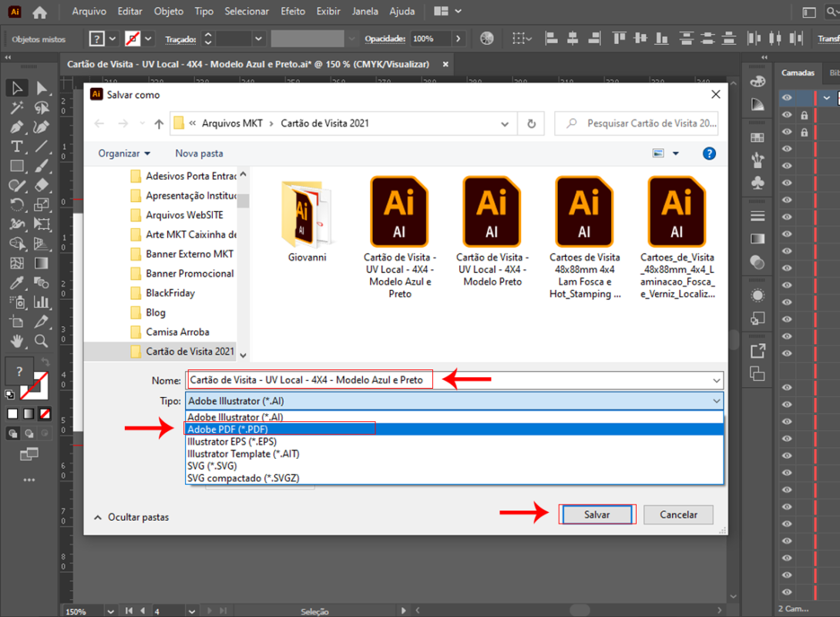The height and width of the screenshot is (617, 840).
Task: Close the document tab Cartão de Visita
Action: [445, 64]
